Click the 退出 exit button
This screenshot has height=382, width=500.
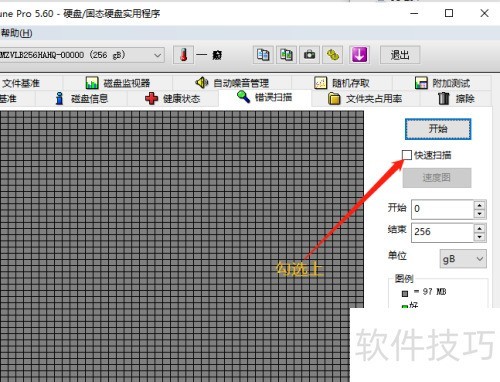(x=400, y=55)
